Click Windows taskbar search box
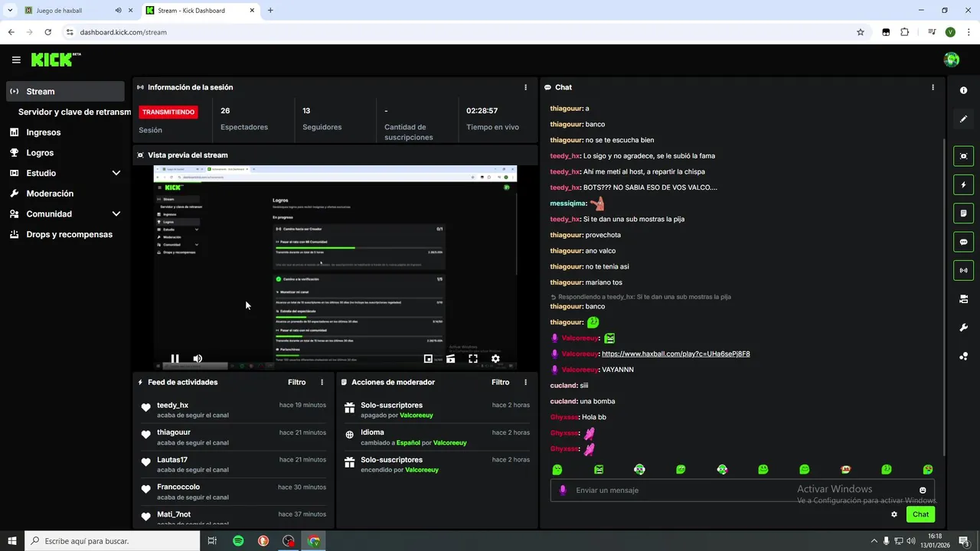Screen dimensions: 980x551 click(113, 541)
